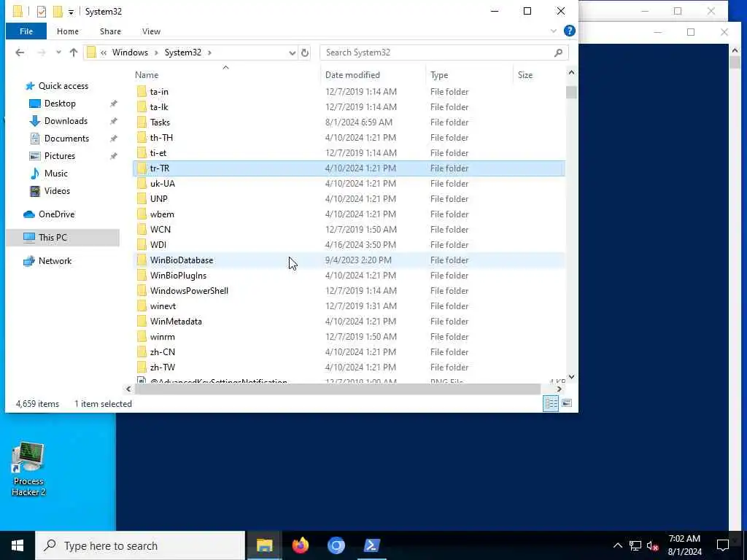Launch Chromium browser from the taskbar

coord(336,545)
